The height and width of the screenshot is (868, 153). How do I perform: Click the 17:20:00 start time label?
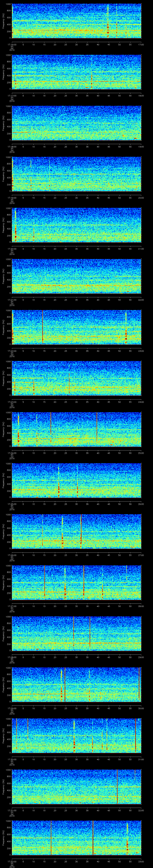12,249
